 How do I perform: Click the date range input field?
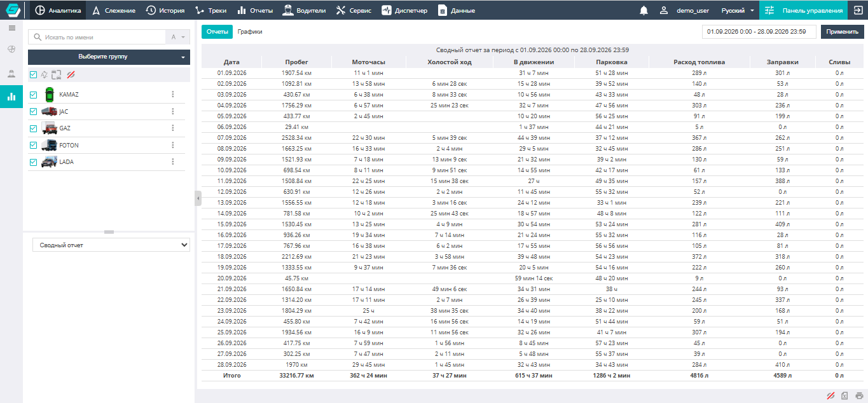coord(759,32)
